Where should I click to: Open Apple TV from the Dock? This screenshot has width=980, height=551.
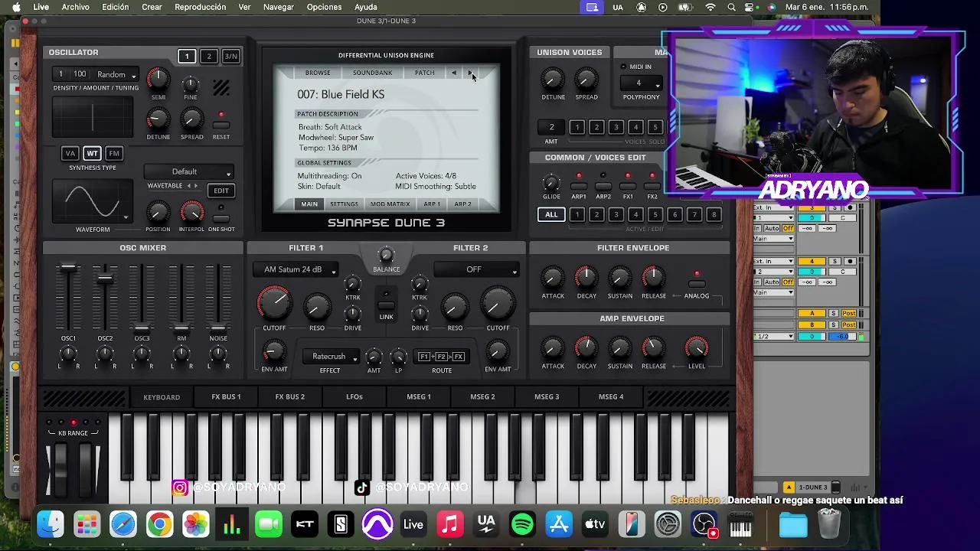(595, 525)
